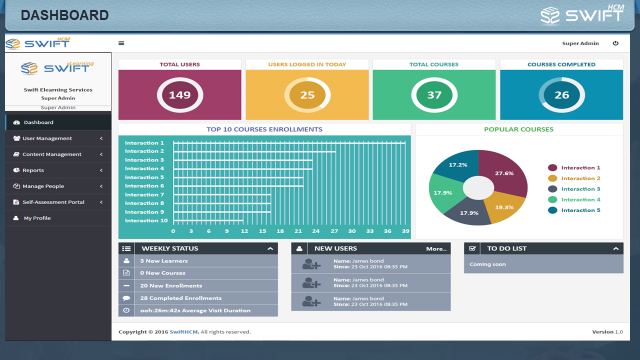Click the document icon beside 0 New Courses
This screenshot has height=360, width=640.
[127, 273]
